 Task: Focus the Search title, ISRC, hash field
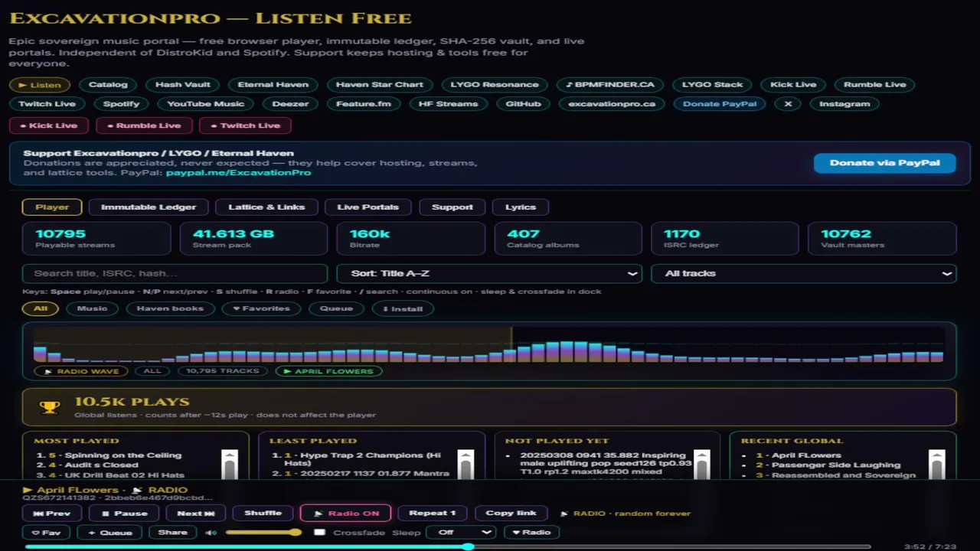point(175,273)
